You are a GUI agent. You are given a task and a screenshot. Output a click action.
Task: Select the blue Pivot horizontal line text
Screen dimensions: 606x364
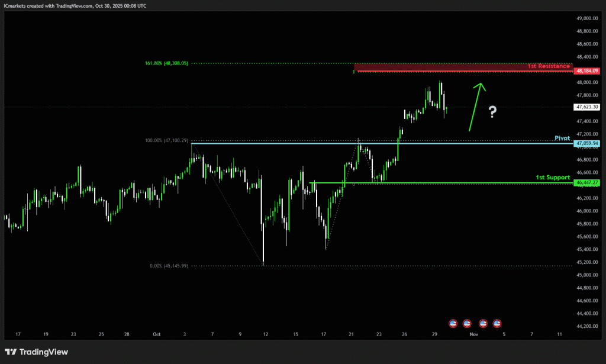pyautogui.click(x=562, y=138)
